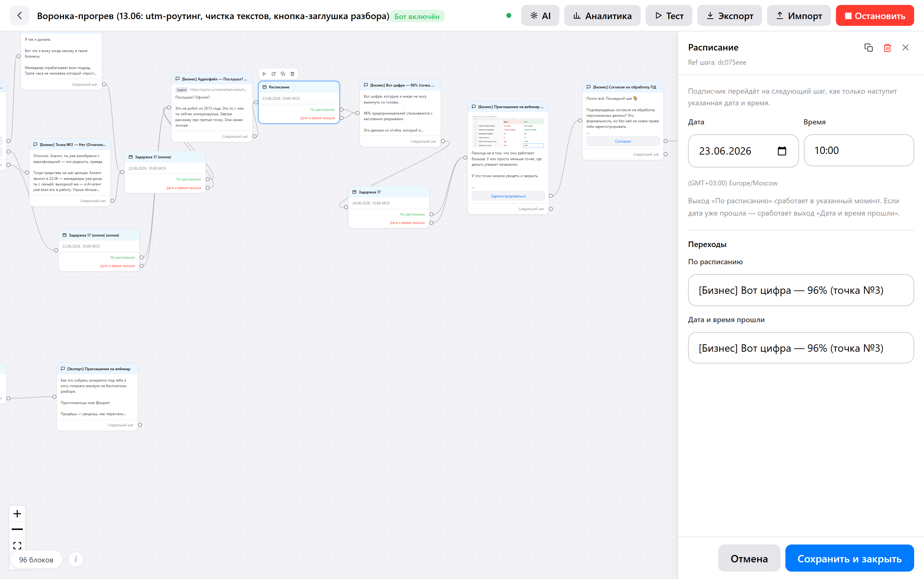Open the audio link in the Аудиофайл node

click(x=218, y=90)
